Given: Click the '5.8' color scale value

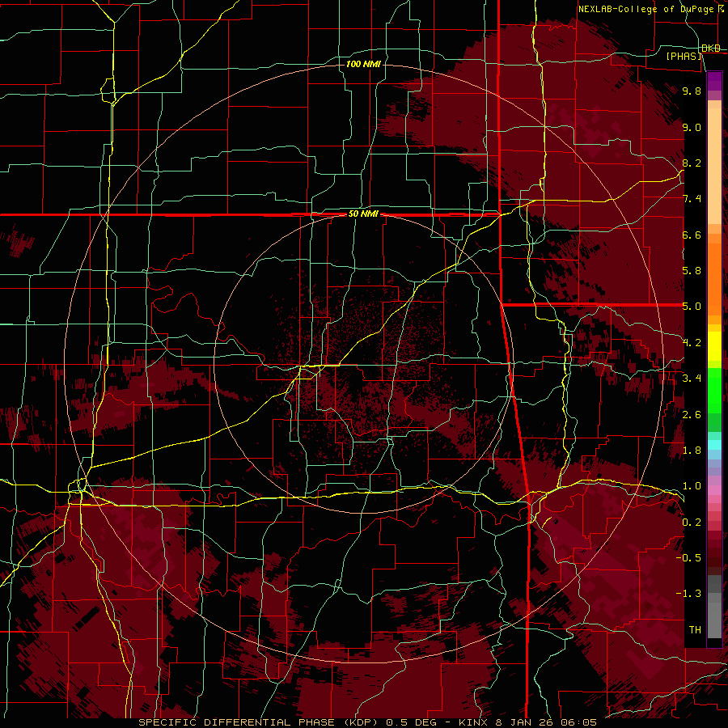Looking at the screenshot, I should pyautogui.click(x=692, y=271).
